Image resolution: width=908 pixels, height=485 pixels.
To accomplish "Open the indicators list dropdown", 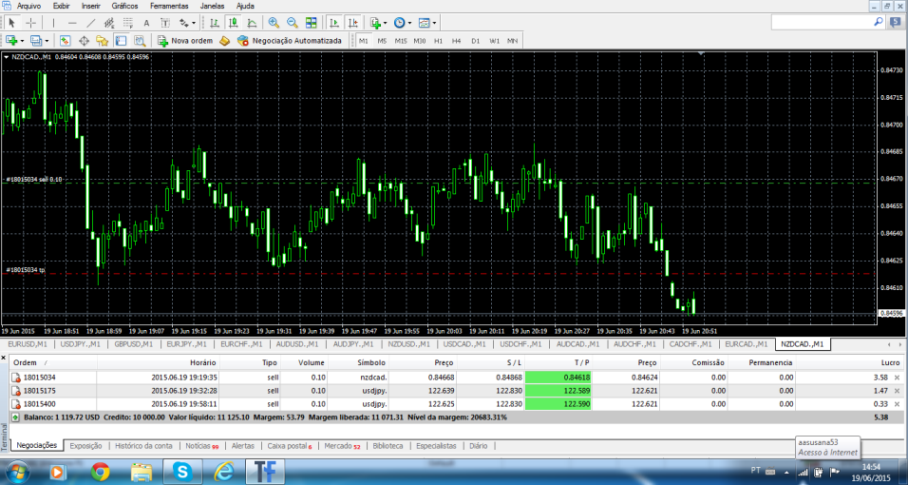I will tap(378, 22).
